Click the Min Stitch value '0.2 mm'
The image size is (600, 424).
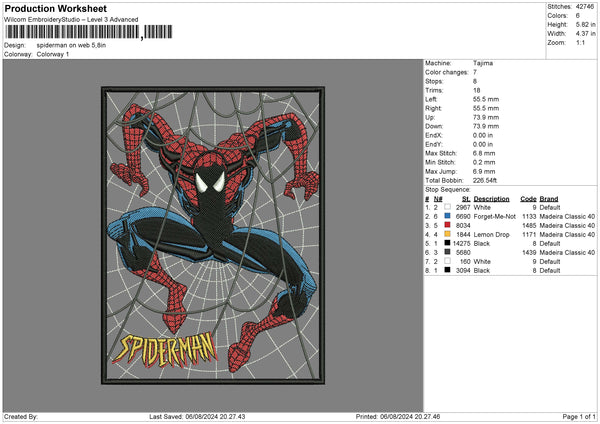coord(484,162)
